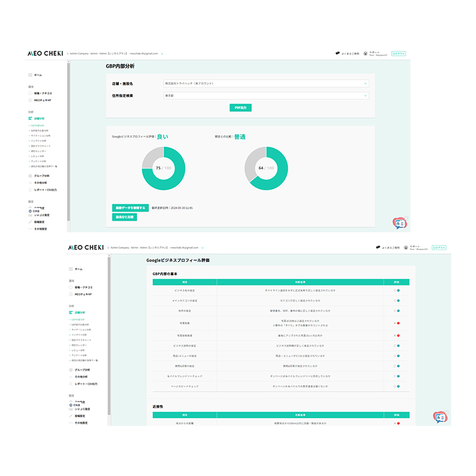Expand the account dropdown chevron in upper header

pos(162,54)
